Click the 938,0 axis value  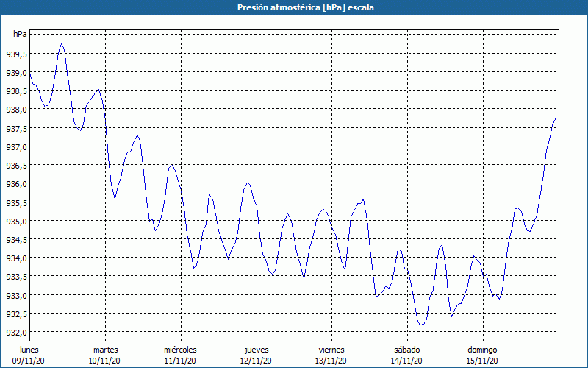pos(16,110)
